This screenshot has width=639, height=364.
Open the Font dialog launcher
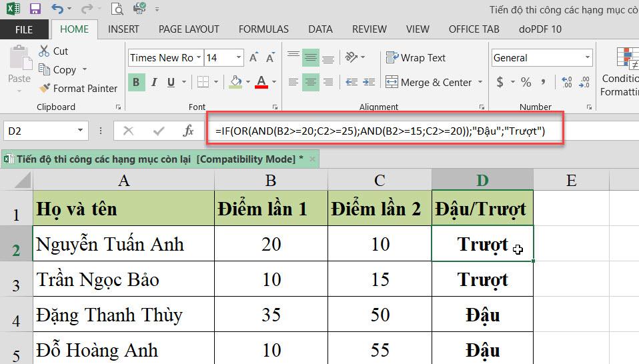click(275, 107)
